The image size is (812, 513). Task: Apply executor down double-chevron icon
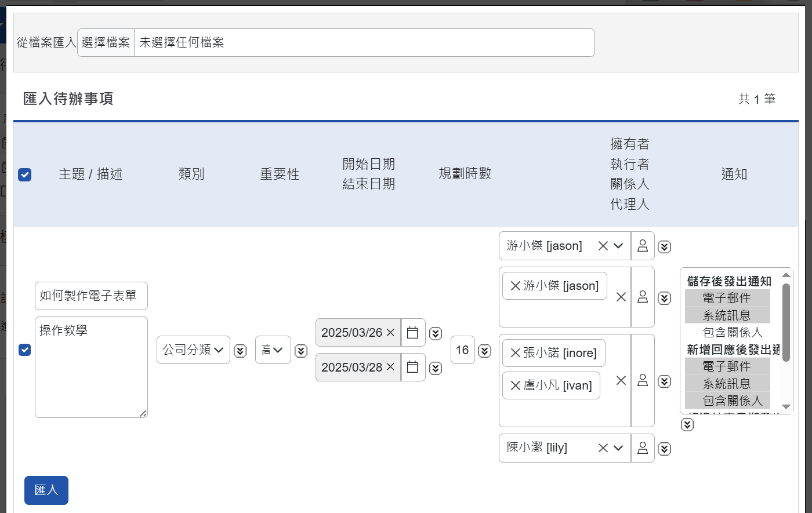[x=665, y=298]
